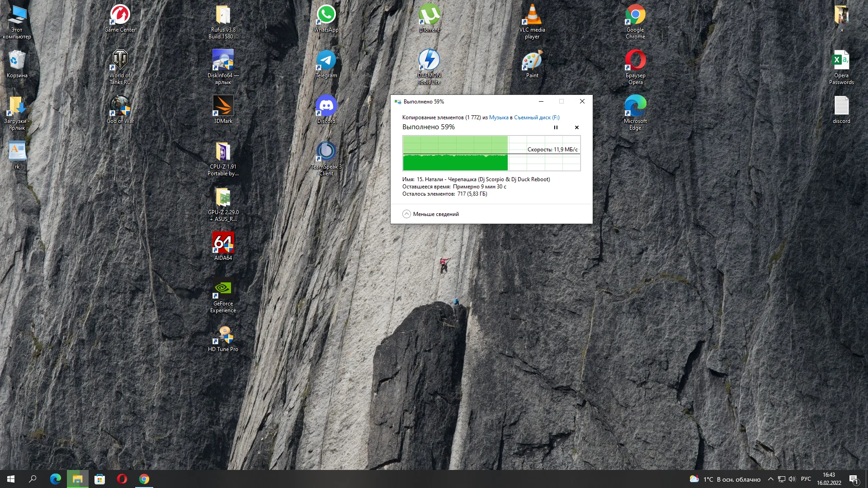Cancel the copy with the small X
This screenshot has width=868, height=488.
(576, 127)
